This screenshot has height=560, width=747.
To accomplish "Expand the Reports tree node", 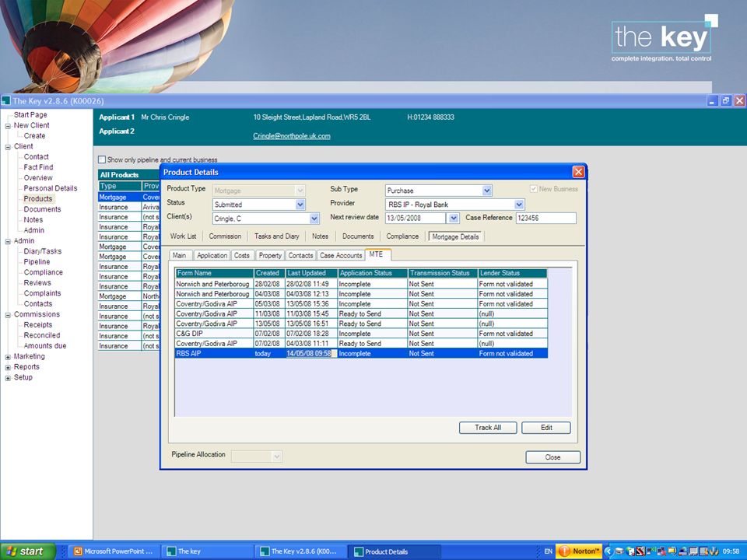I will pyautogui.click(x=8, y=367).
